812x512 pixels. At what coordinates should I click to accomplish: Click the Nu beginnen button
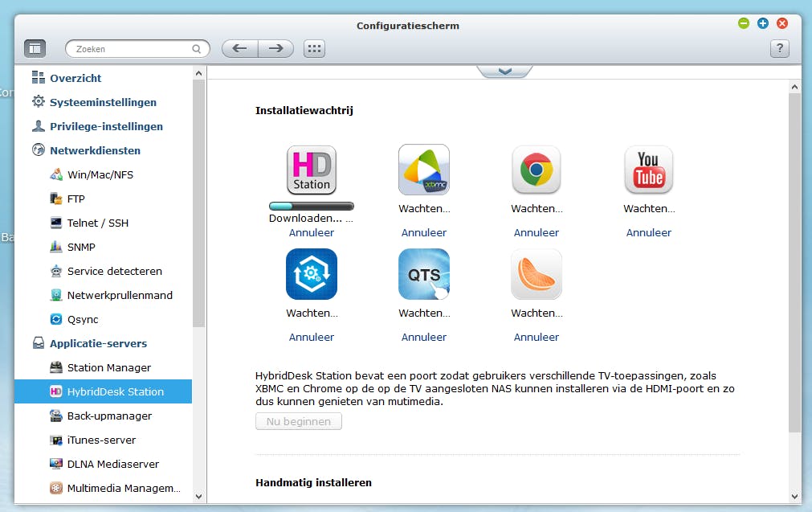coord(298,421)
